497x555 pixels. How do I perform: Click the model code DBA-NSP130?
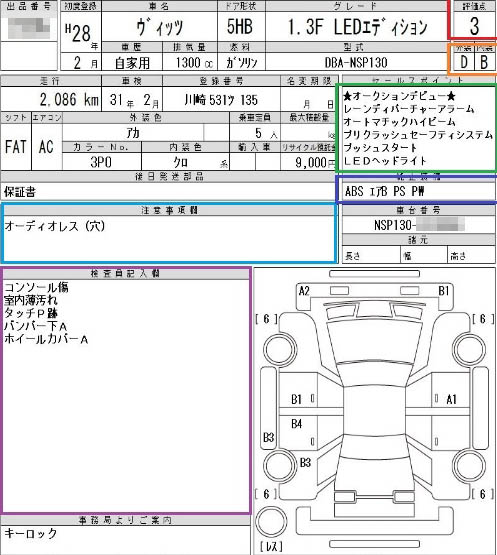click(x=356, y=63)
